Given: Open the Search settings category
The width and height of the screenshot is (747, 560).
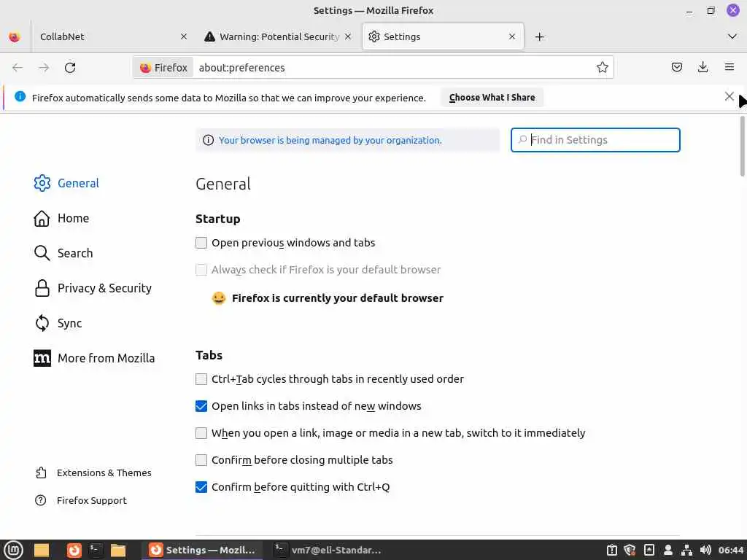Looking at the screenshot, I should (63, 253).
